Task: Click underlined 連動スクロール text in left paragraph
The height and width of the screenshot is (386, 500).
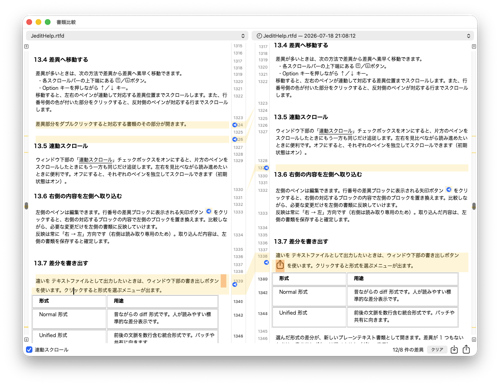Action: pos(95,160)
